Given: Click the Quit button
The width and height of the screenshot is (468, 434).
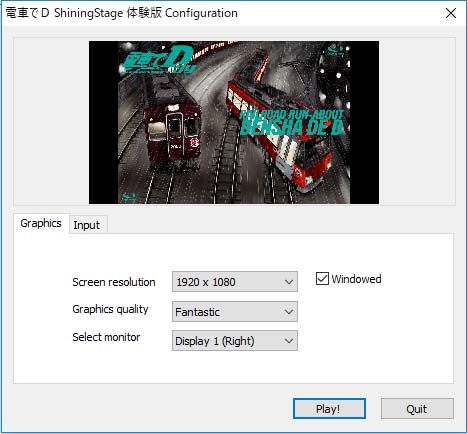Looking at the screenshot, I should click(x=417, y=409).
